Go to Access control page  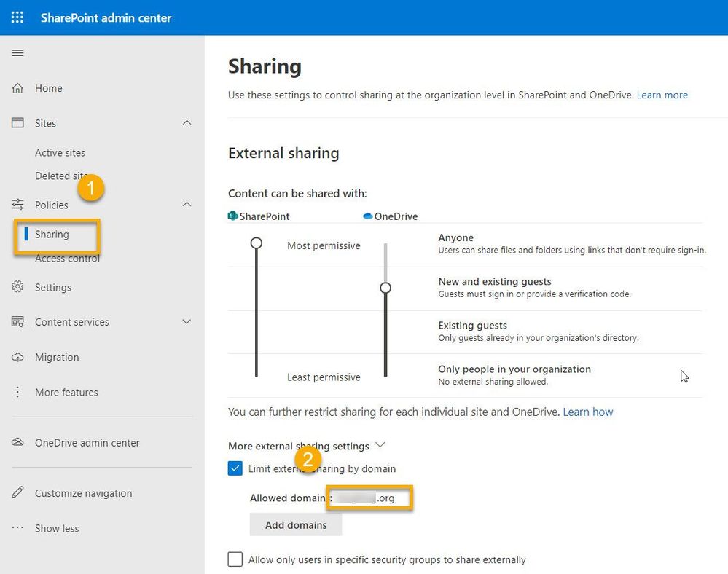point(67,259)
